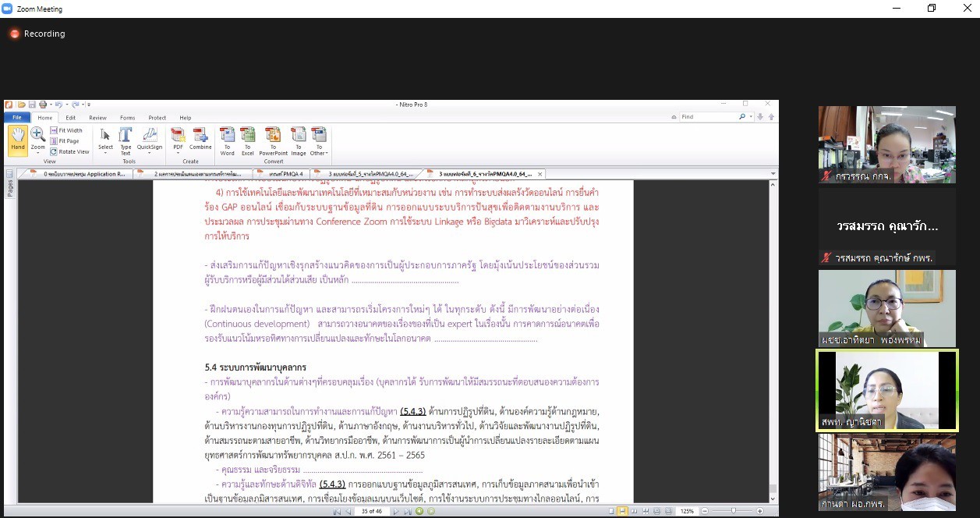Screen dimensions: 980x518
Task: Expand the document tabs list arrow
Action: pyautogui.click(x=773, y=174)
